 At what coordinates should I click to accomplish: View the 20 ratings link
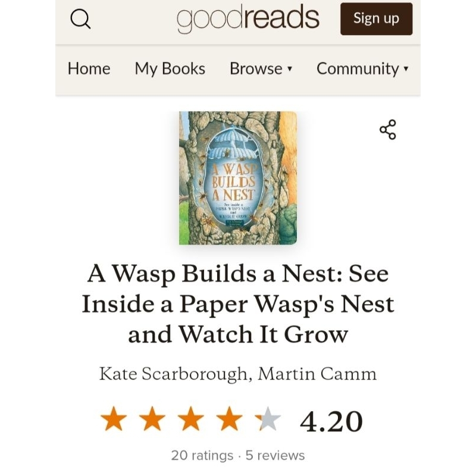point(202,455)
